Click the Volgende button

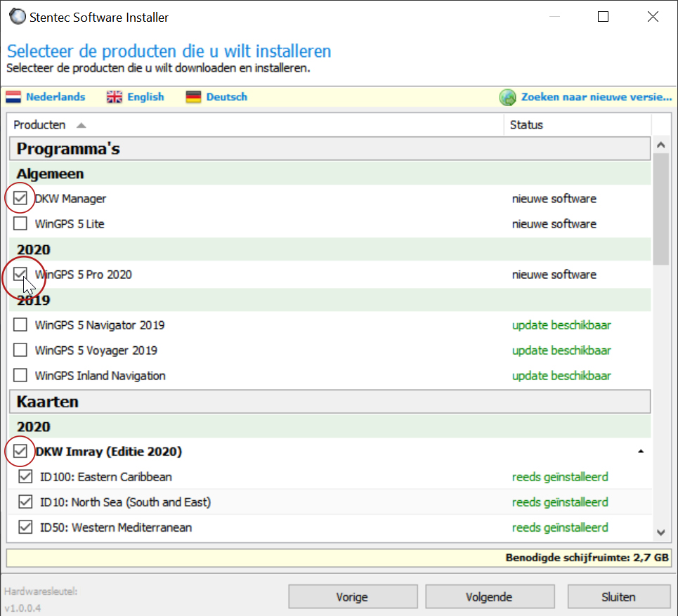pyautogui.click(x=490, y=597)
